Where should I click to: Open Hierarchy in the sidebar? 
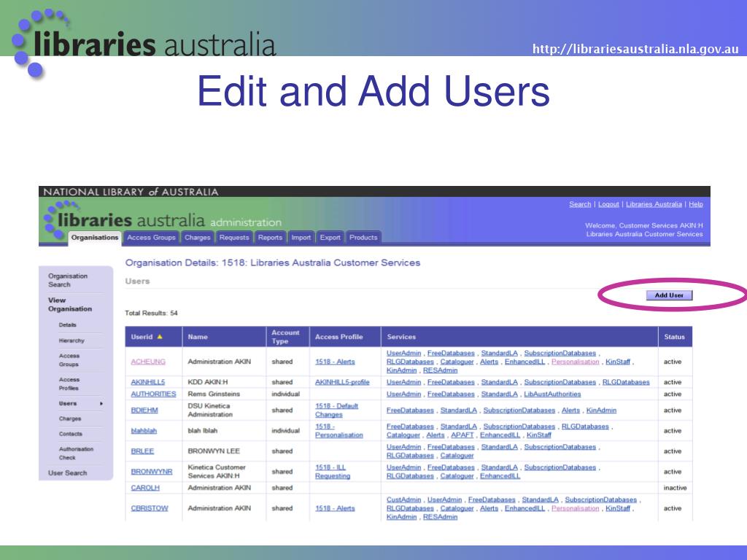[71, 341]
